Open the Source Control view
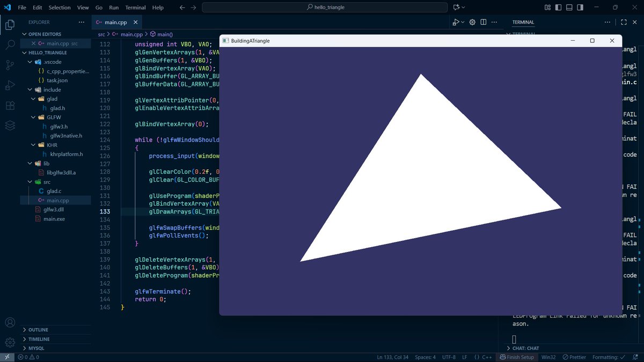The height and width of the screenshot is (362, 644). point(10,65)
